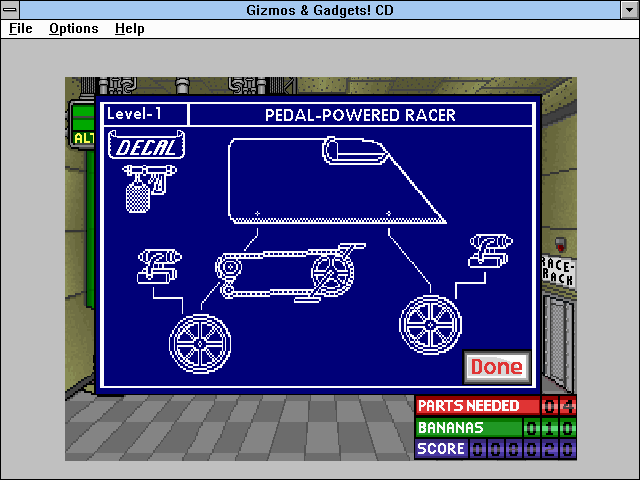This screenshot has width=640, height=480.
Task: Open the Options menu
Action: (x=74, y=29)
